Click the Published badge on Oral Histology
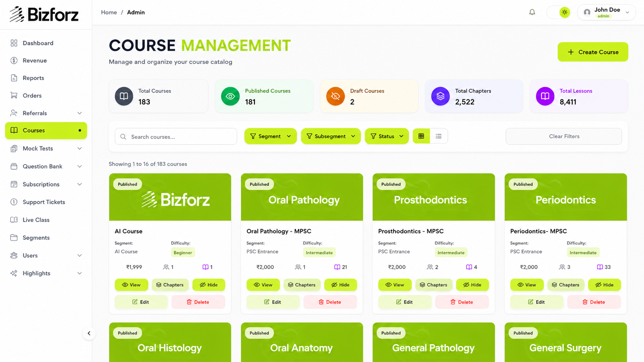644x362 pixels. pyautogui.click(x=127, y=333)
